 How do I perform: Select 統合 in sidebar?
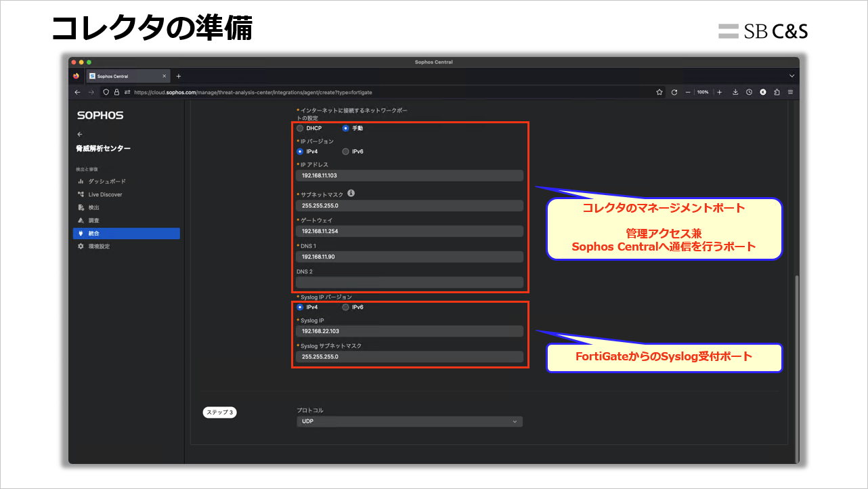pyautogui.click(x=126, y=234)
